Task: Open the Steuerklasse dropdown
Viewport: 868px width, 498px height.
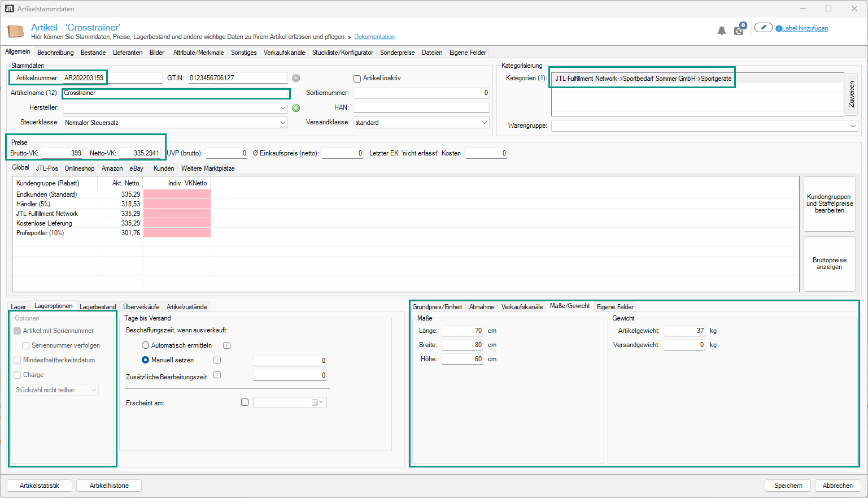Action: click(282, 123)
